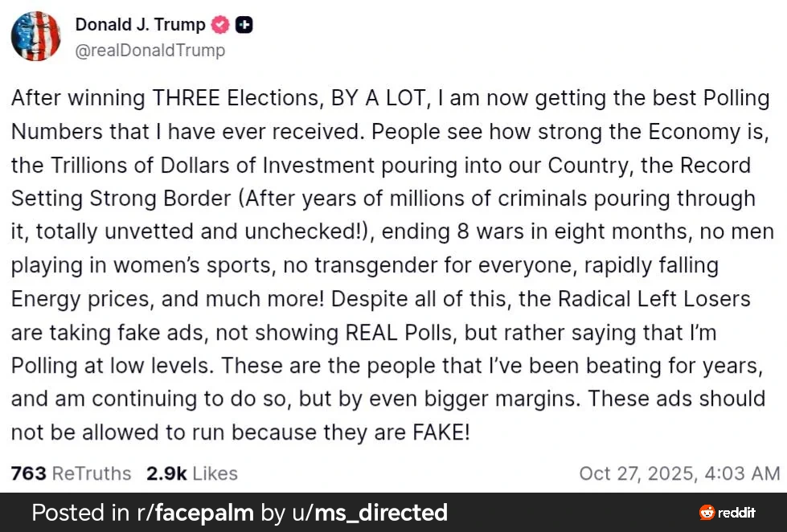Image resolution: width=787 pixels, height=532 pixels.
Task: Click the @realDonaldTrump handle
Action: point(150,51)
